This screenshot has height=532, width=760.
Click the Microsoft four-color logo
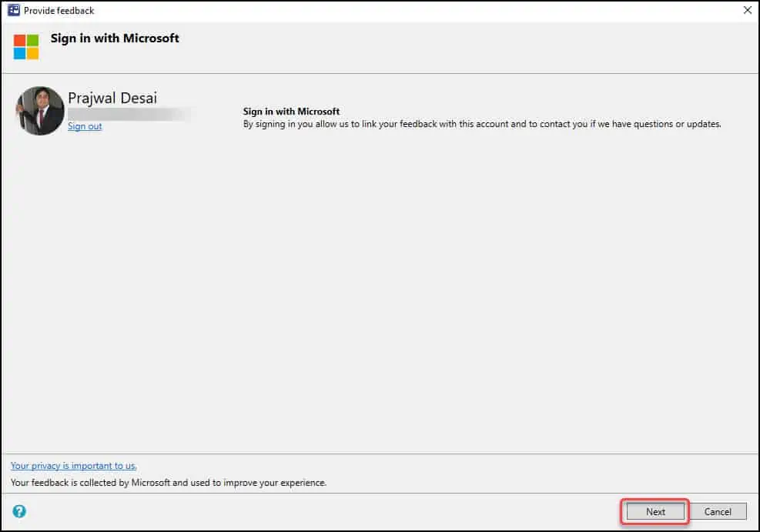tap(26, 46)
